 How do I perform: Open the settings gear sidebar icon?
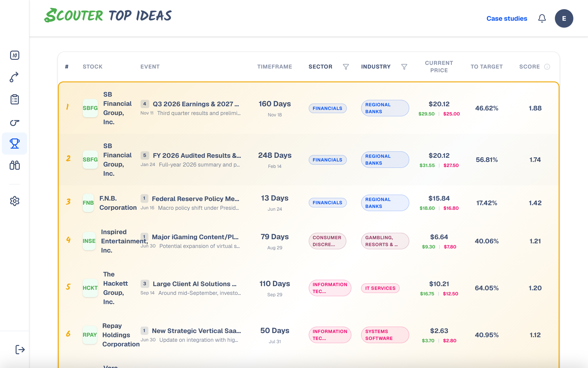point(14,201)
